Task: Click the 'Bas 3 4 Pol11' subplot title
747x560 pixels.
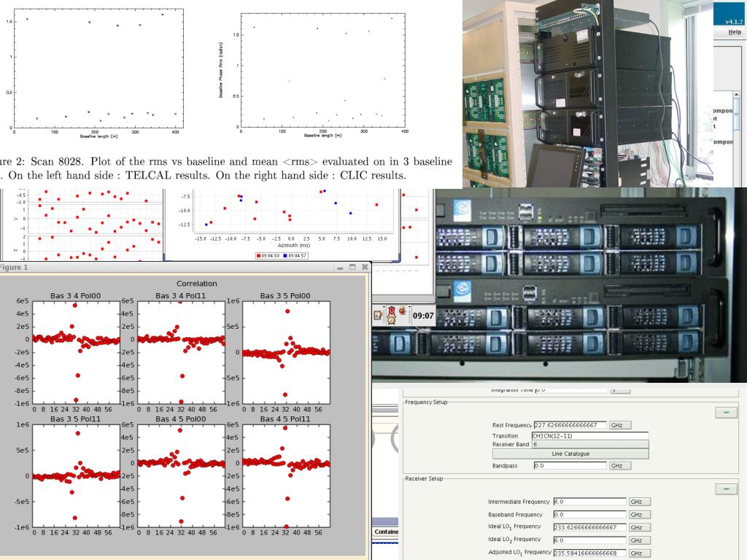Action: (x=181, y=296)
